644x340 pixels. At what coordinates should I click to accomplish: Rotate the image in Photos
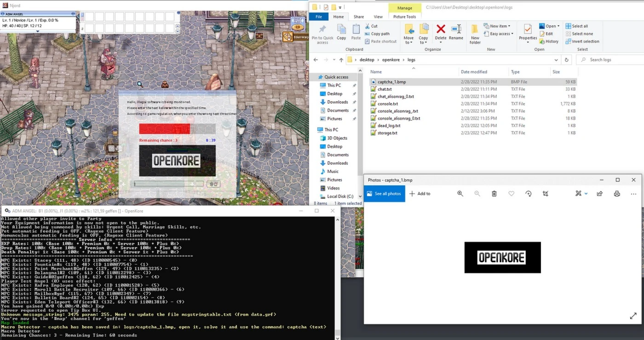point(529,194)
